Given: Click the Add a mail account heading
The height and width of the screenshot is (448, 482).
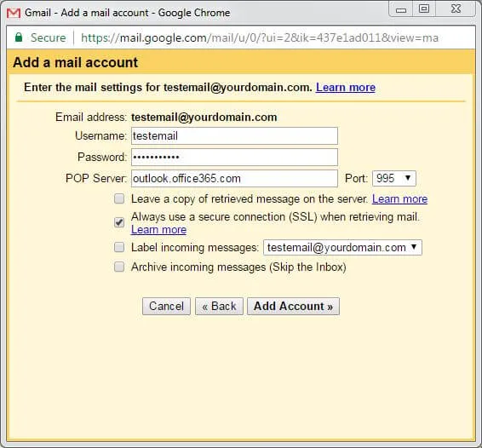Looking at the screenshot, I should point(76,62).
